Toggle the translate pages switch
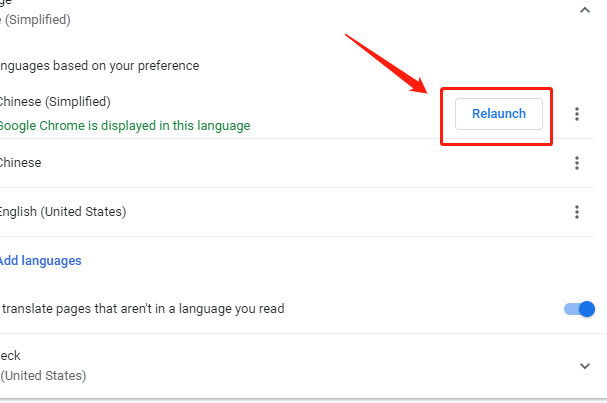This screenshot has height=403, width=607. [x=579, y=309]
